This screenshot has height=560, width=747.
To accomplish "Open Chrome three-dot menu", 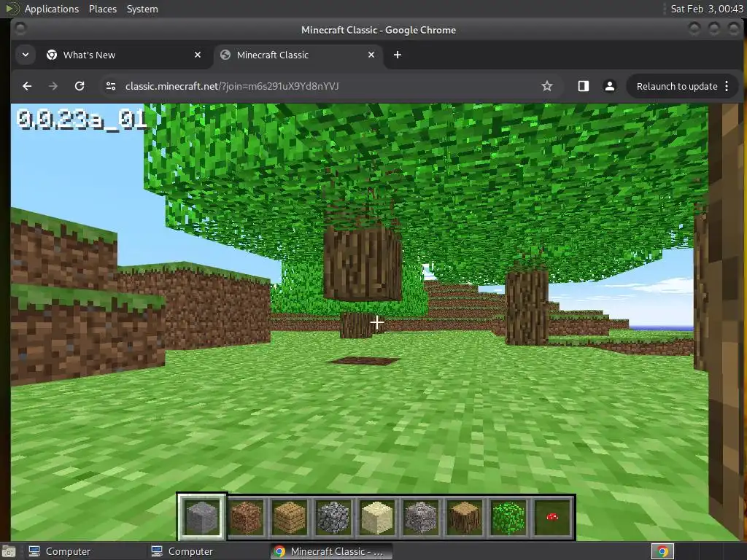I will [727, 86].
